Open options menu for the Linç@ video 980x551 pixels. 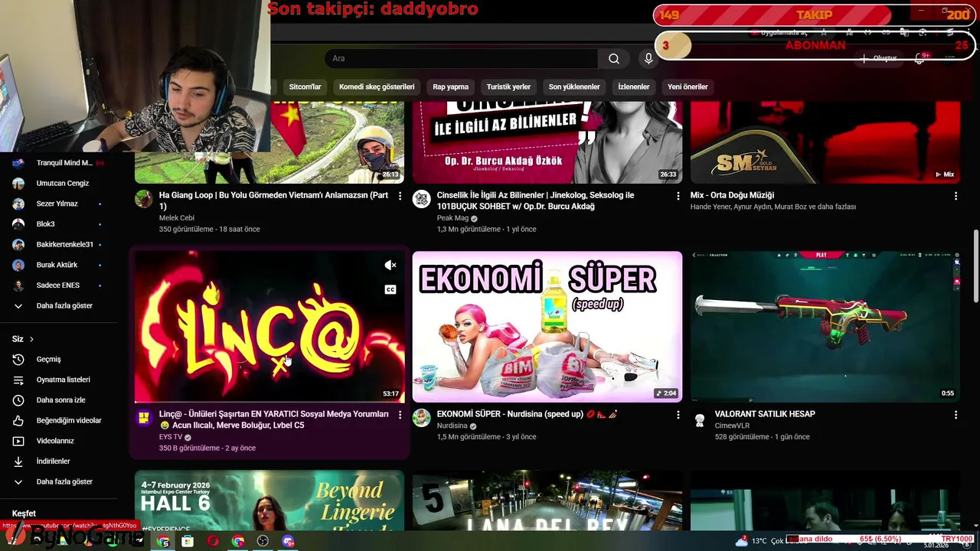coord(400,415)
